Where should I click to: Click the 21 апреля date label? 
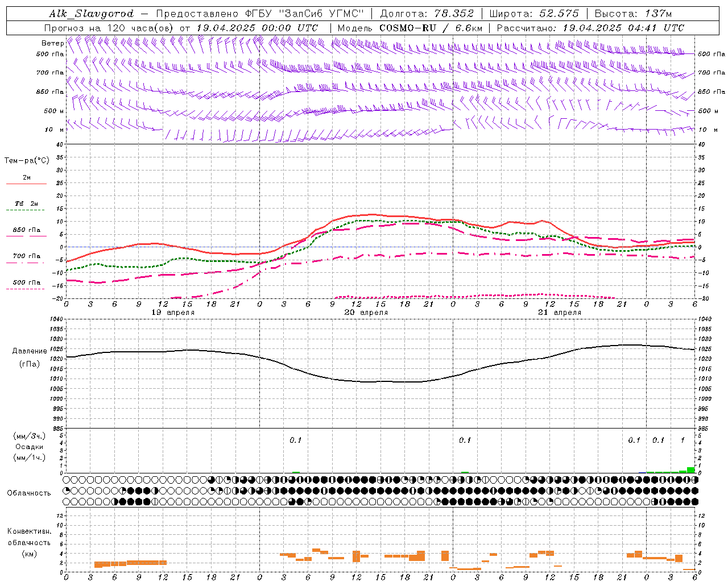pos(560,313)
